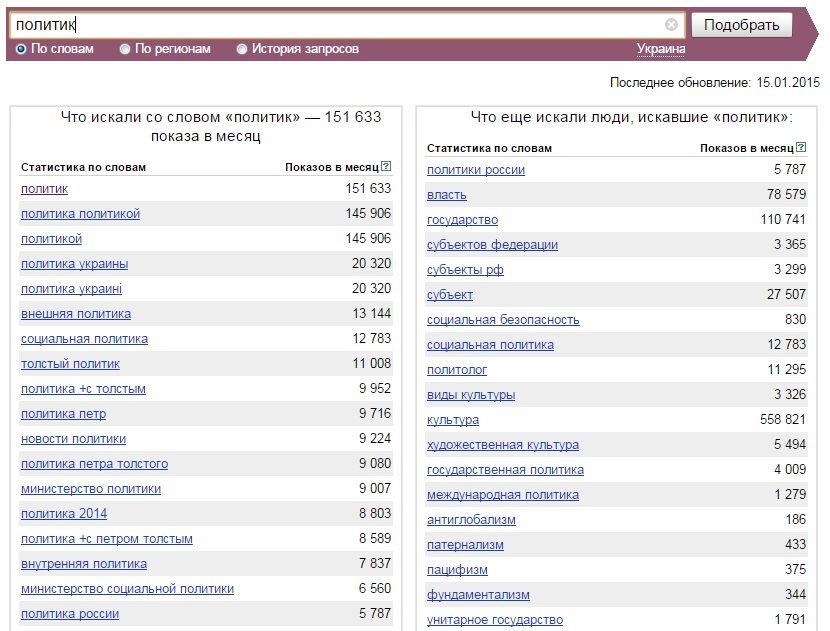Open the 'политика украины' link
The width and height of the screenshot is (830, 631).
pyautogui.click(x=75, y=264)
